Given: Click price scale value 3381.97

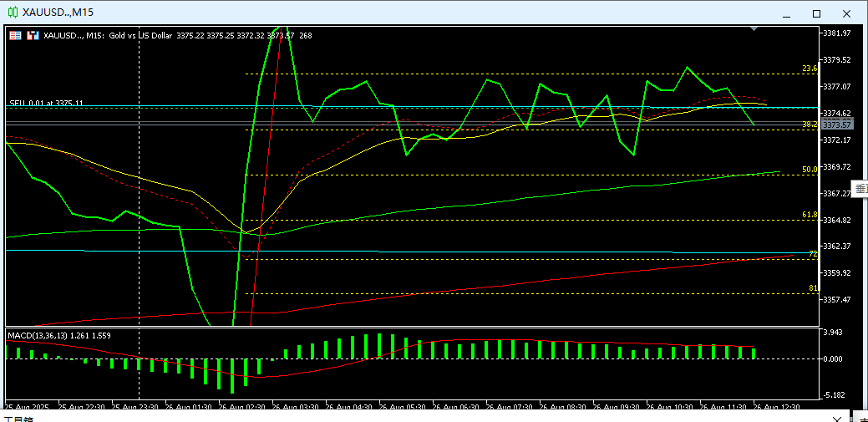Looking at the screenshot, I should pyautogui.click(x=838, y=33).
